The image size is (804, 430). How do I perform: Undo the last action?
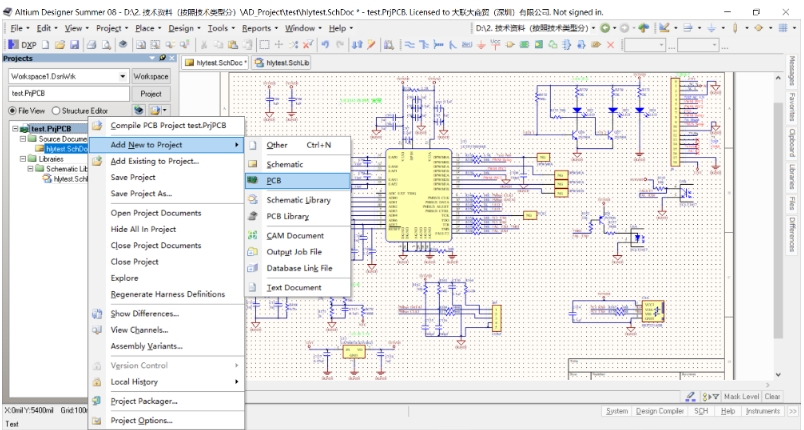point(325,45)
